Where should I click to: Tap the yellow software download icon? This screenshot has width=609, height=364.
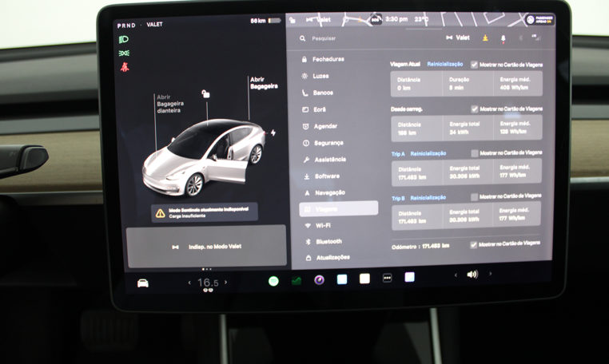click(x=485, y=38)
